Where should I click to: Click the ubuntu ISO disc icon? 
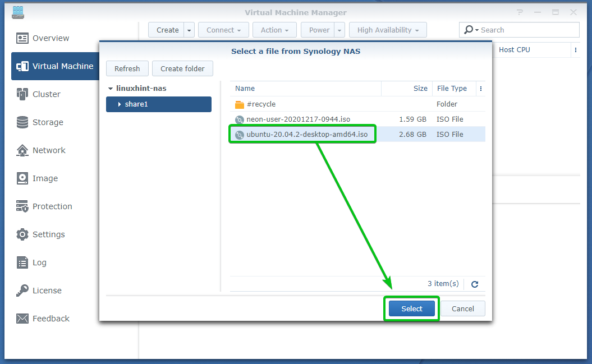coord(240,135)
